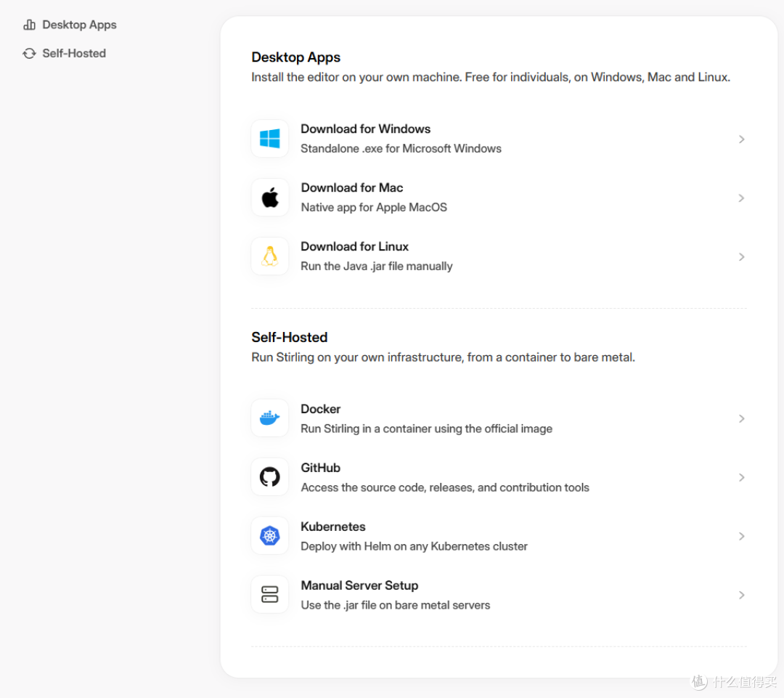
Task: Click the Kubernetes helm wheel icon
Action: (269, 536)
